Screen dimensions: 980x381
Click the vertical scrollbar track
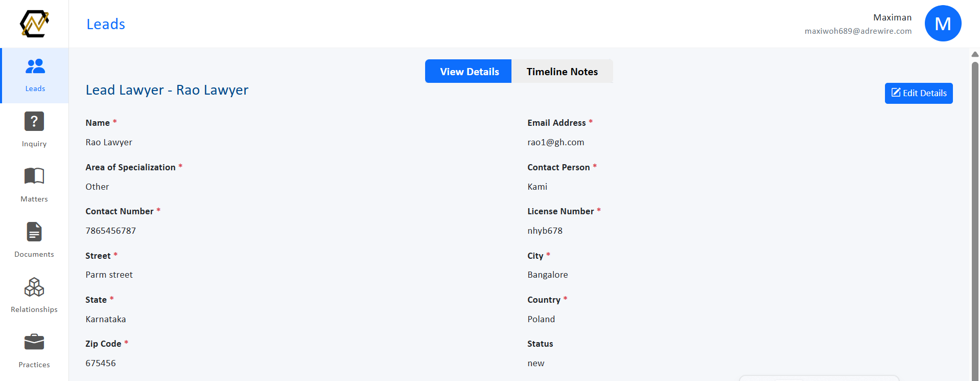point(975,220)
